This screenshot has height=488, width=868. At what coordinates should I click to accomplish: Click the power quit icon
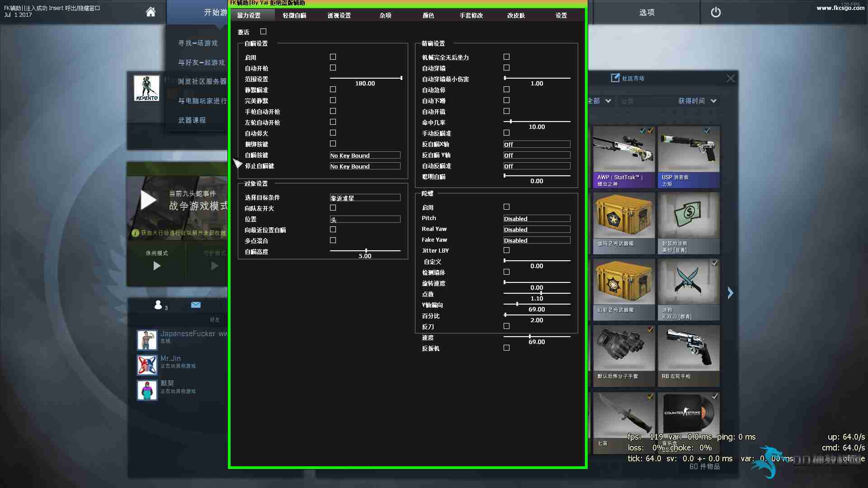pyautogui.click(x=716, y=12)
